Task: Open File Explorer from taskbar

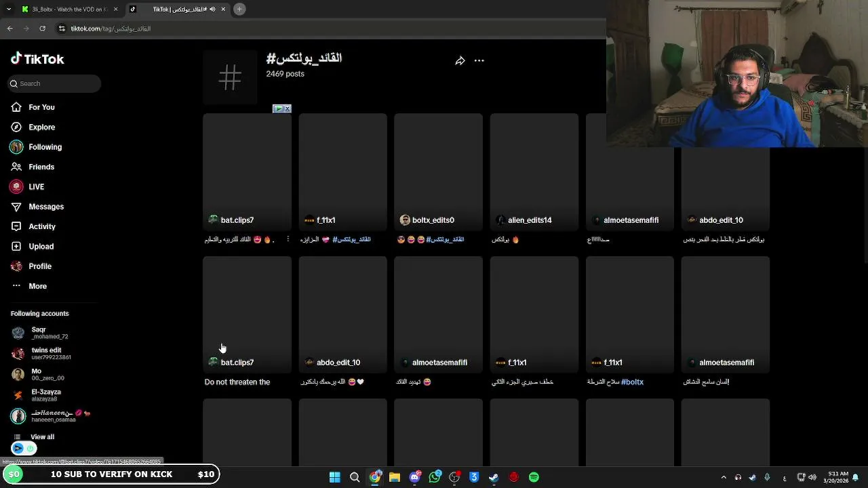Action: coord(395,477)
